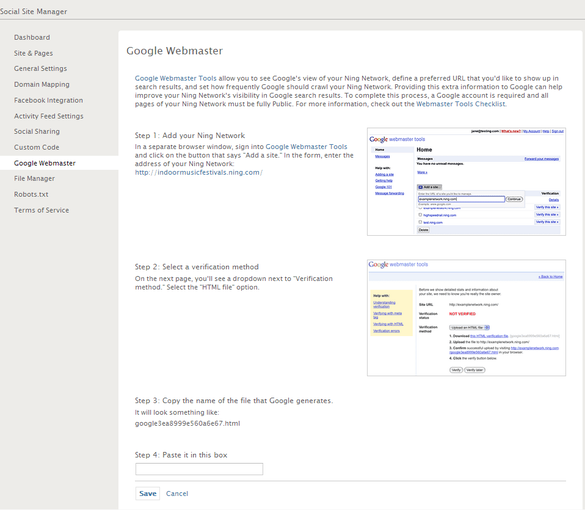
Task: Open indoormusicfestivals.ning.com network address link
Action: point(198,172)
